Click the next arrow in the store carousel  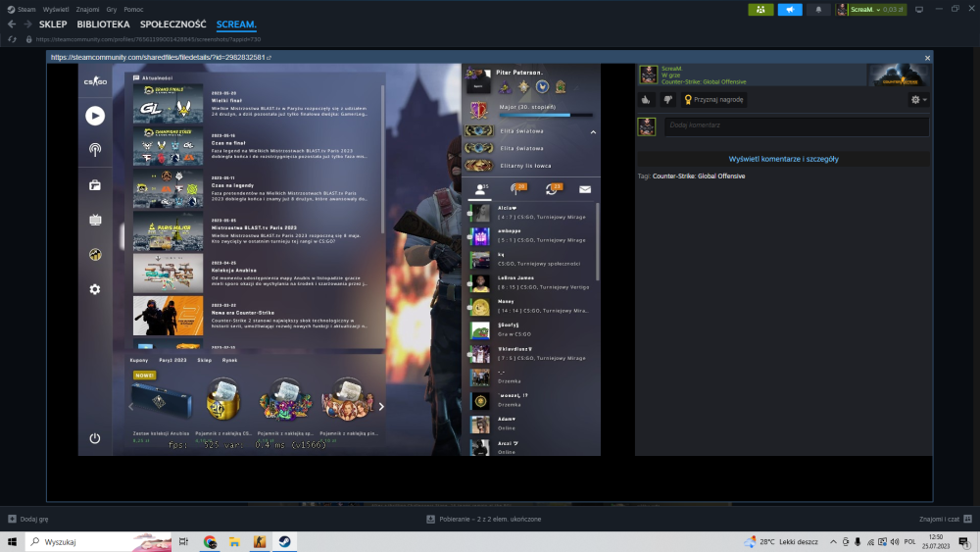pyautogui.click(x=381, y=406)
